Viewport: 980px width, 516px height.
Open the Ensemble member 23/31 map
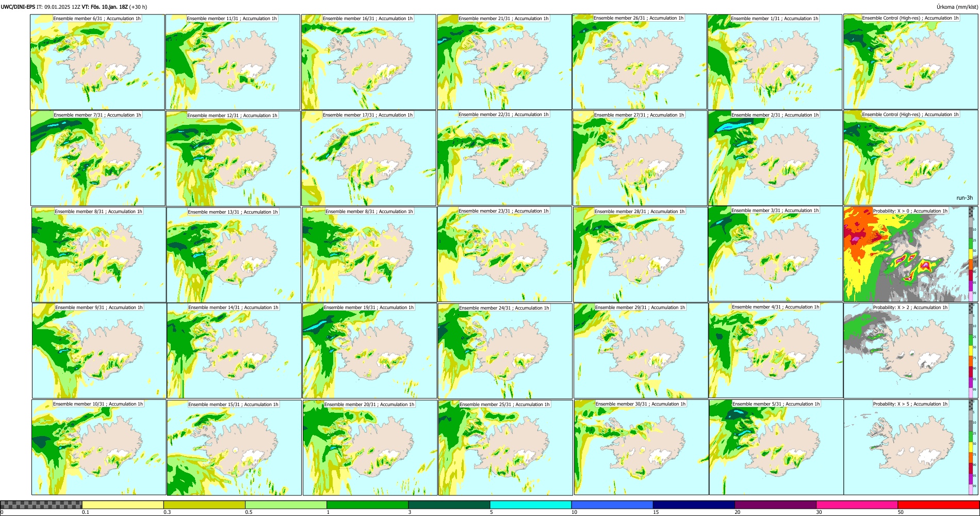[504, 254]
